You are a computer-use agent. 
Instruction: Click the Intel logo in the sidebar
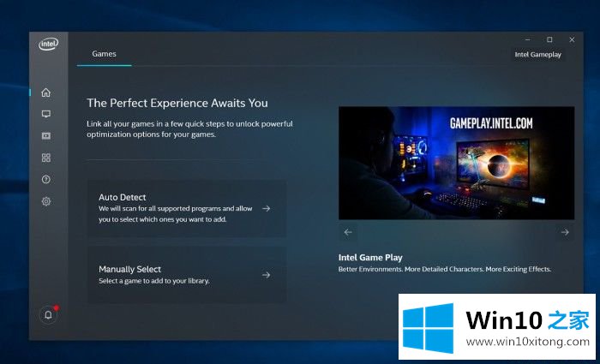click(x=48, y=45)
